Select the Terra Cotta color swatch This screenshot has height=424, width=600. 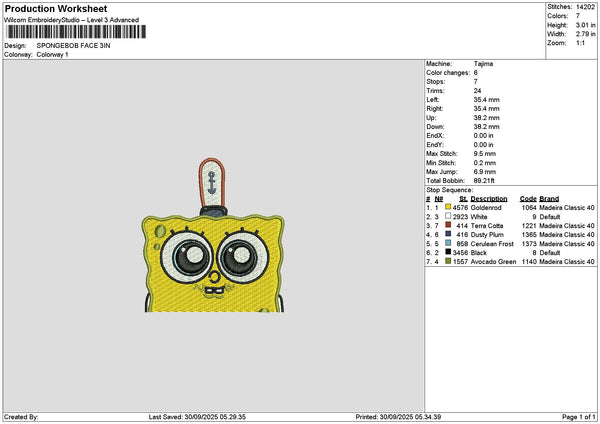448,225
